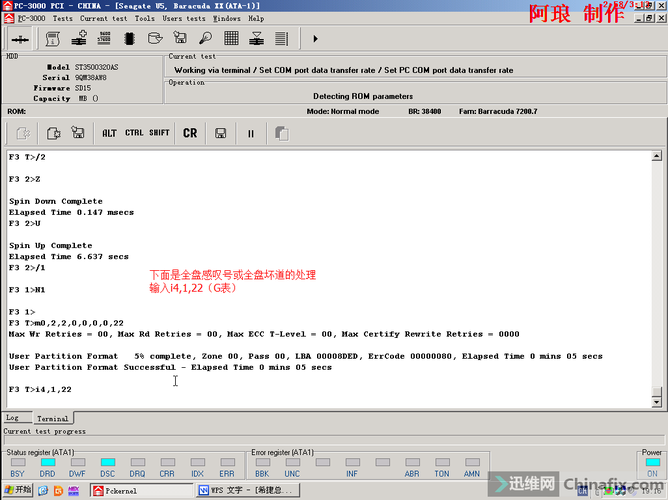Click the magnifier search toolbar icon
The width and height of the screenshot is (668, 500).
pyautogui.click(x=206, y=38)
